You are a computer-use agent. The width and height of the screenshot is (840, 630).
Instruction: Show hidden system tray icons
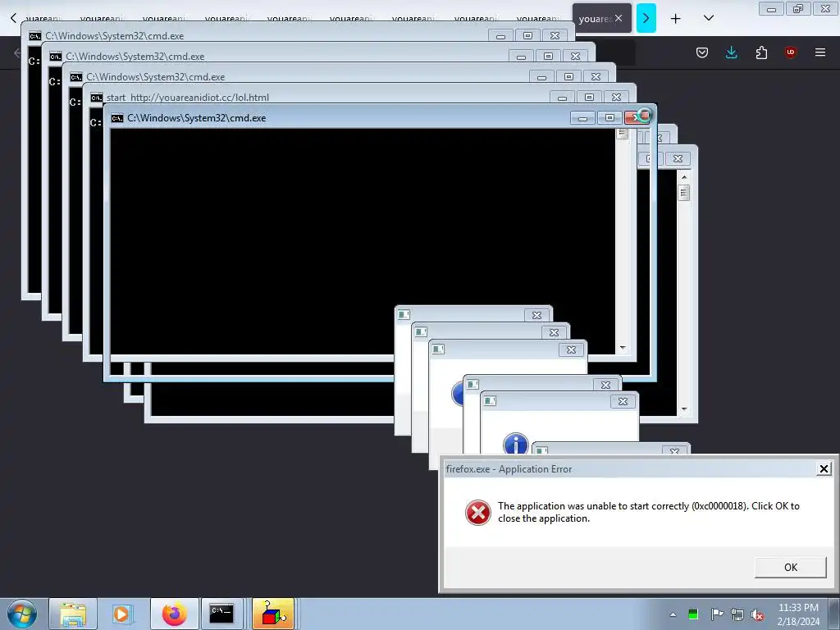pos(673,614)
